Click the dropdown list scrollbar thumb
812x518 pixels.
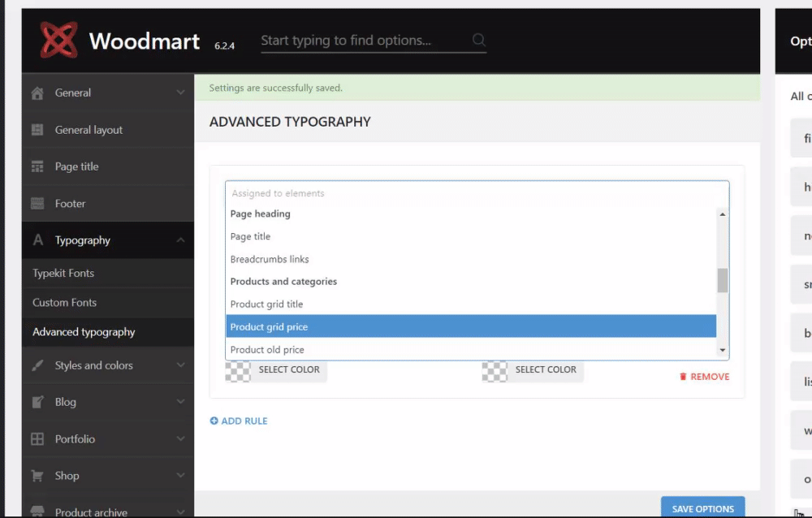point(723,280)
